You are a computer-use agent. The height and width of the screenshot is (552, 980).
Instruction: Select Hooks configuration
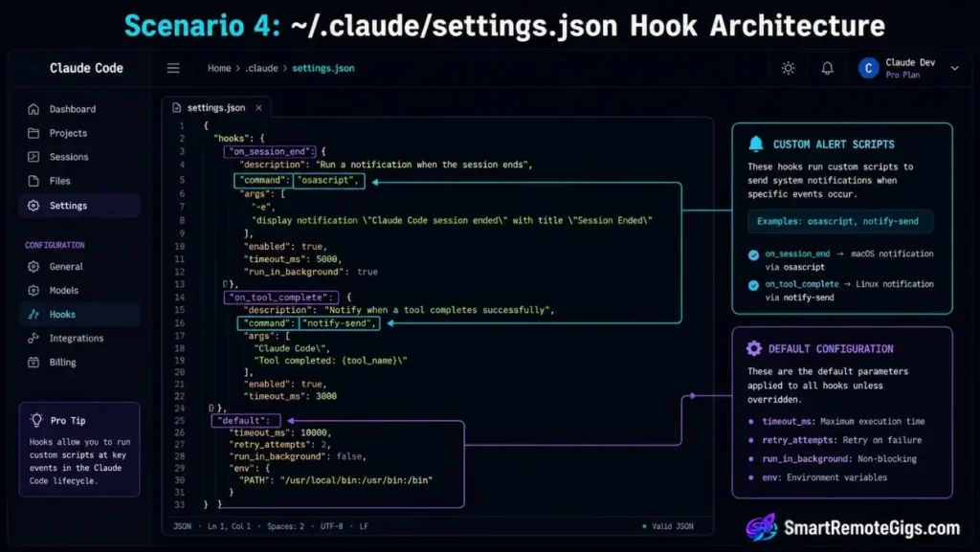[79, 314]
